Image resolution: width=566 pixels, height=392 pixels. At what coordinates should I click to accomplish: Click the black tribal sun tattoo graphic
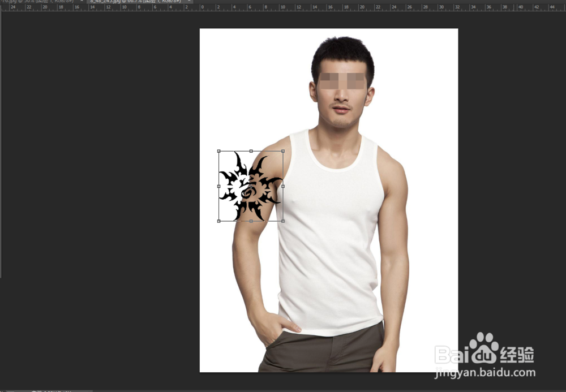click(x=251, y=187)
